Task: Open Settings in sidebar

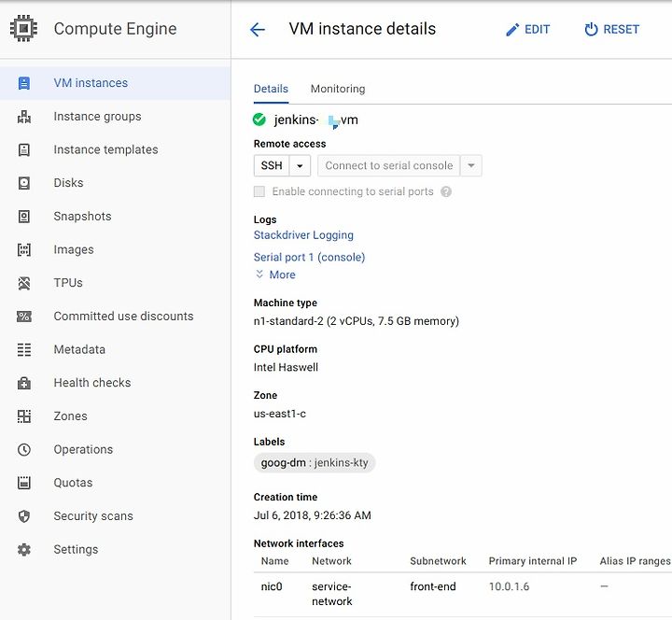Action: (116, 549)
